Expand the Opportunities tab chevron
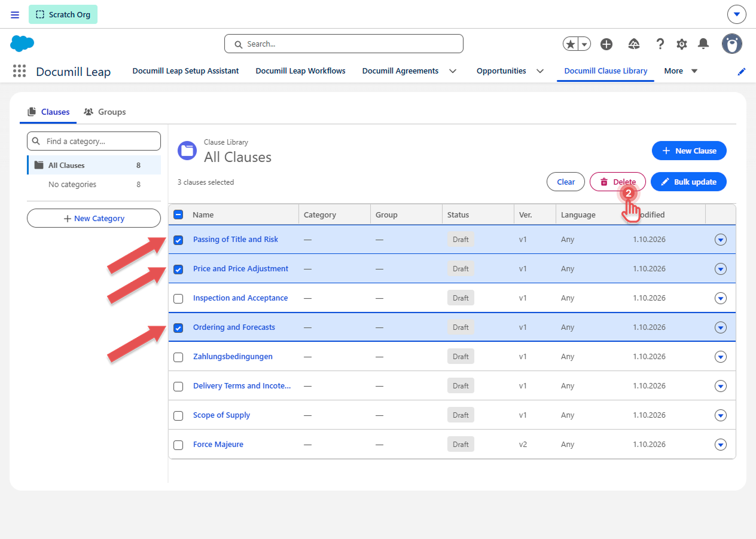756x539 pixels. tap(540, 71)
